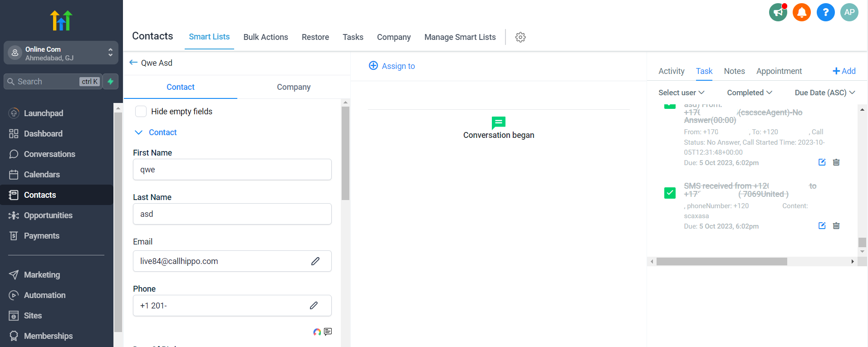Click the First Name input field

coord(232,170)
